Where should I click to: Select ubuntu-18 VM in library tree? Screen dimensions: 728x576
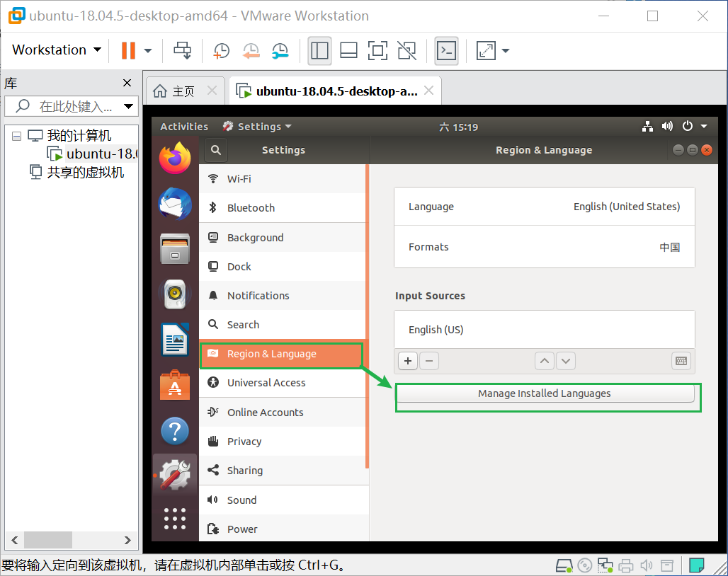92,154
